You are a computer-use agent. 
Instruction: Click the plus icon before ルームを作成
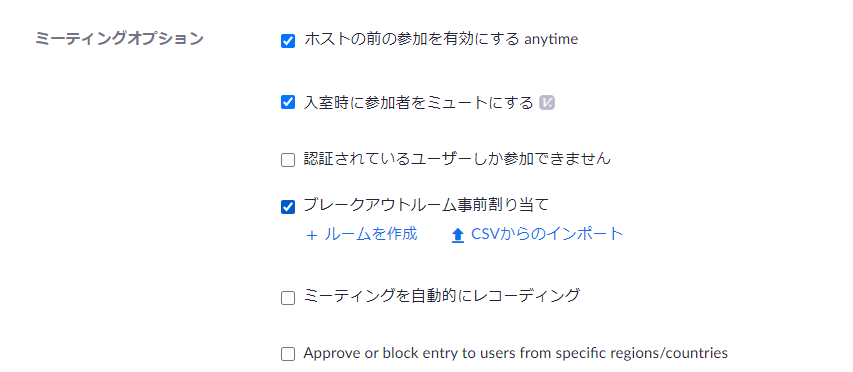pyautogui.click(x=311, y=235)
